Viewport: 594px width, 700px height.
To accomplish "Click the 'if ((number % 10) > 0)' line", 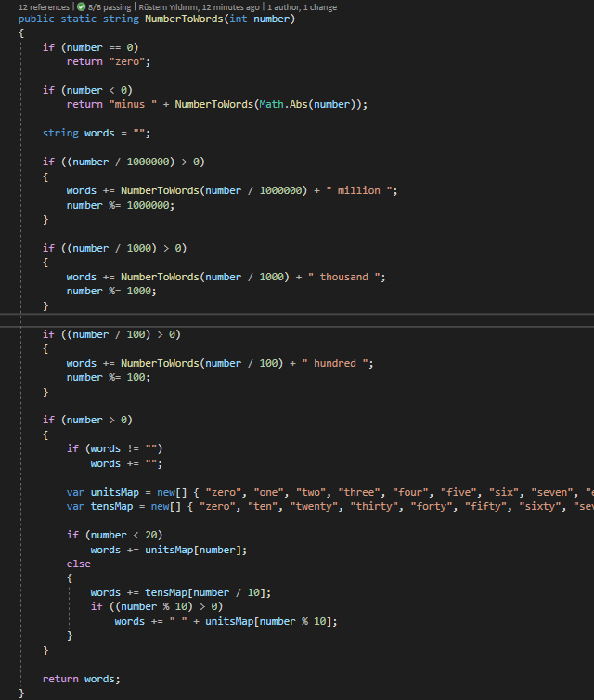I will point(157,606).
